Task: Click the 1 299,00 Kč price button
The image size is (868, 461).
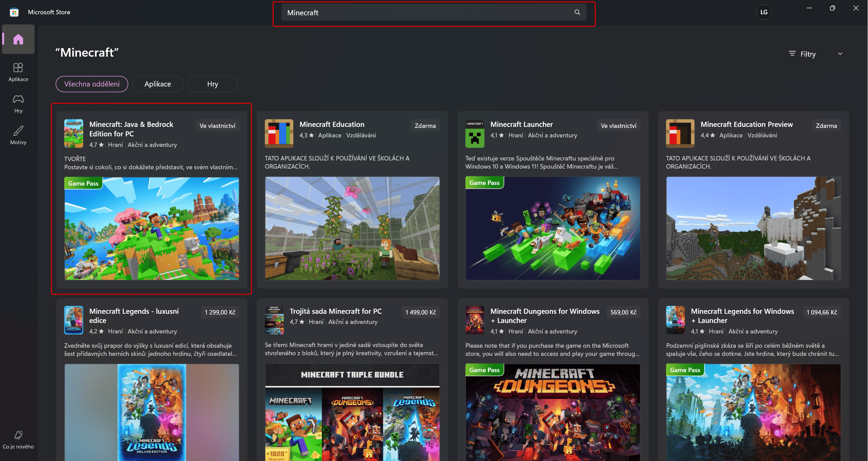Action: 220,312
